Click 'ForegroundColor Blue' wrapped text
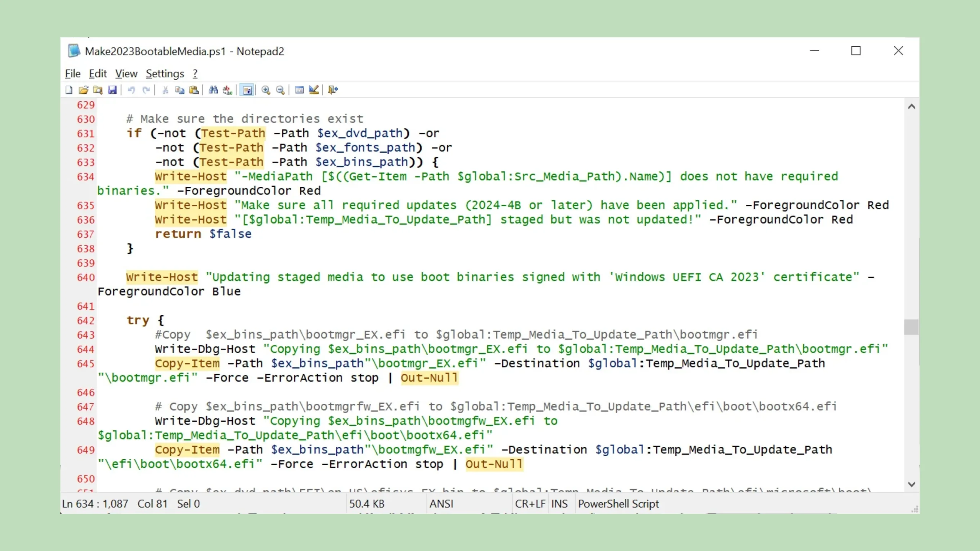The width and height of the screenshot is (980, 551). pyautogui.click(x=169, y=292)
